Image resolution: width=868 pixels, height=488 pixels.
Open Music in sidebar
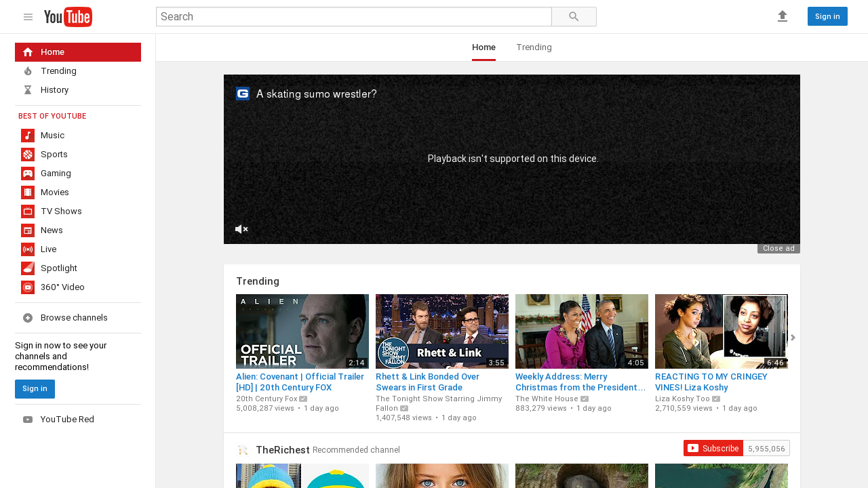point(78,136)
